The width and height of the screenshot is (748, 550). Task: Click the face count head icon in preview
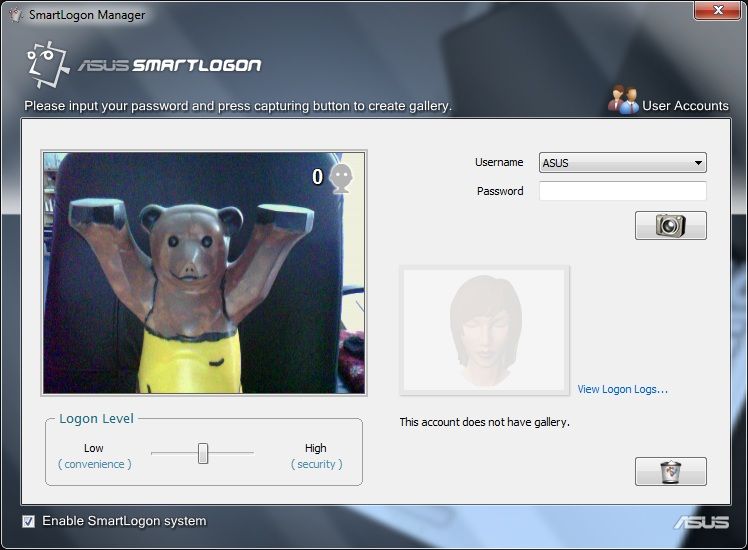[x=343, y=178]
